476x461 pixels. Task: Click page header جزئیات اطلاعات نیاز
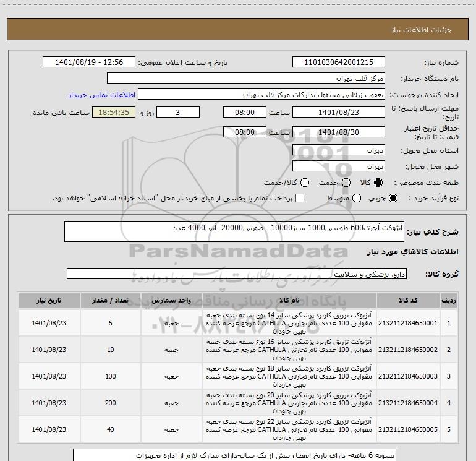[421, 30]
